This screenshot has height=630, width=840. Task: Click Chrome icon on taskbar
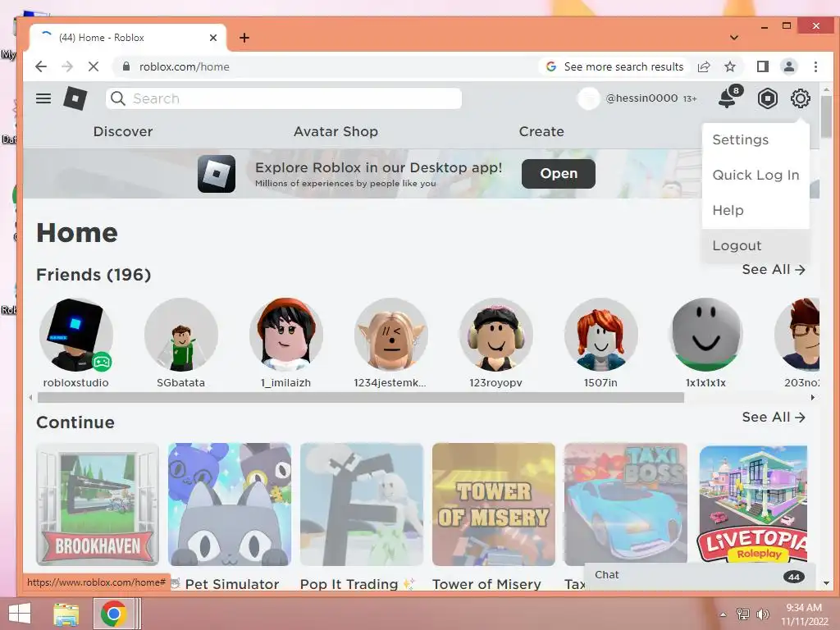113,614
